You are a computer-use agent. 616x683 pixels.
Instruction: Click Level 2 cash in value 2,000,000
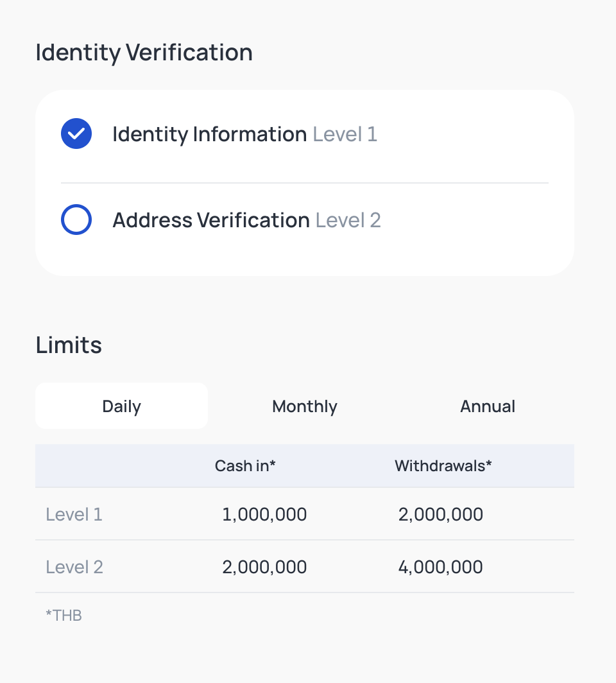264,567
